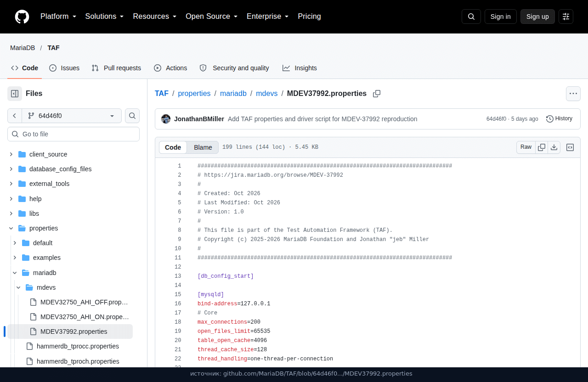The width and height of the screenshot is (588, 382).
Task: Open Security and quality tab
Action: tap(234, 68)
